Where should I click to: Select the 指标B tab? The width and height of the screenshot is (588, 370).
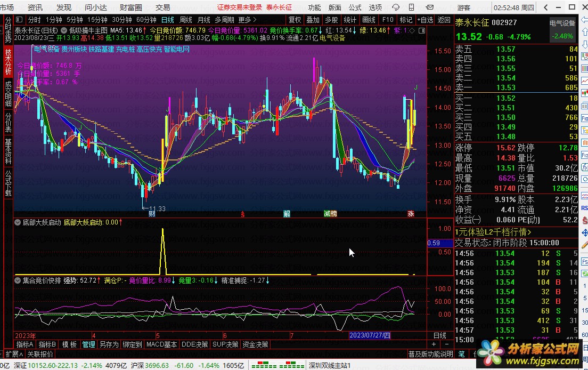click(47, 344)
